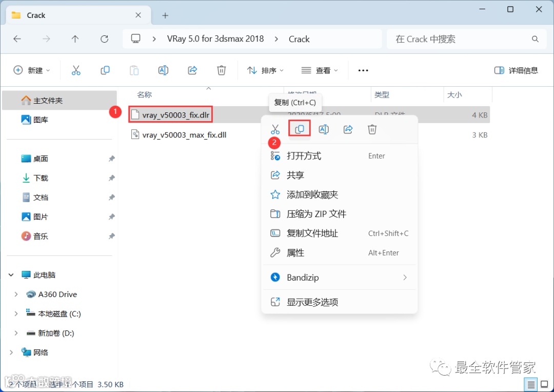Choose 复制文件地址 in the context menu

340,233
